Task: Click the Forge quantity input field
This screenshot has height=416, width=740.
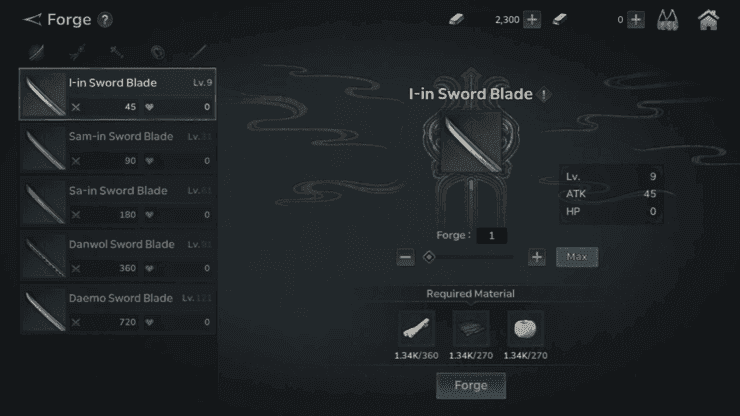Action: [x=491, y=236]
